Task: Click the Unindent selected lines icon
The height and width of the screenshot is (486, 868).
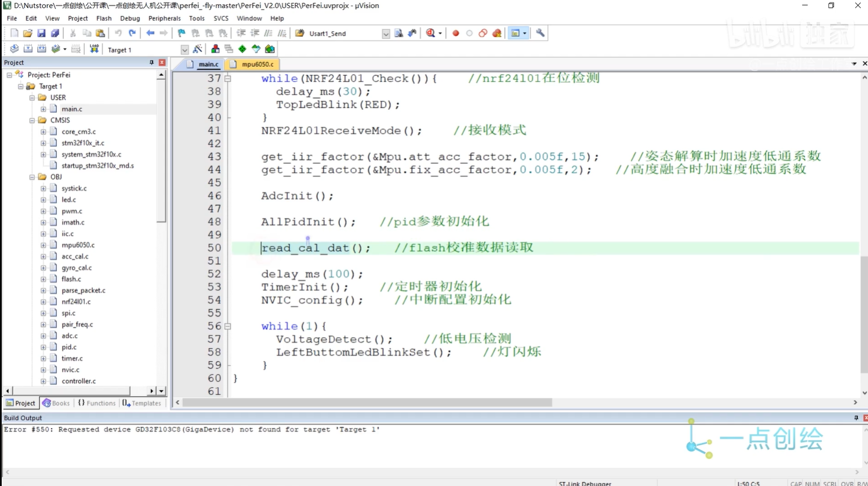Action: coord(255,33)
